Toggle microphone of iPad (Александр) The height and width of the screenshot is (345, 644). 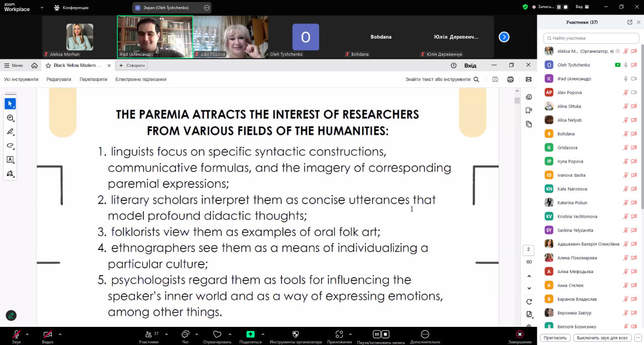coord(625,78)
